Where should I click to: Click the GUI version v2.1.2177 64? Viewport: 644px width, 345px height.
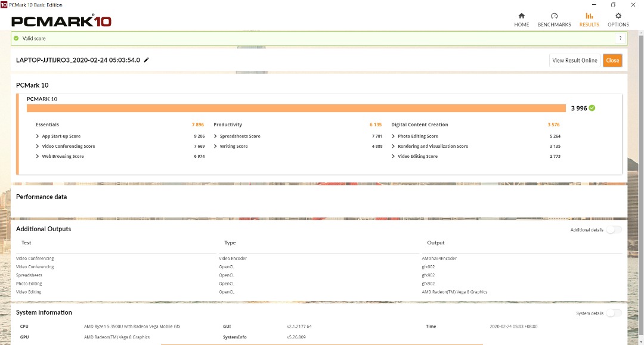click(299, 327)
